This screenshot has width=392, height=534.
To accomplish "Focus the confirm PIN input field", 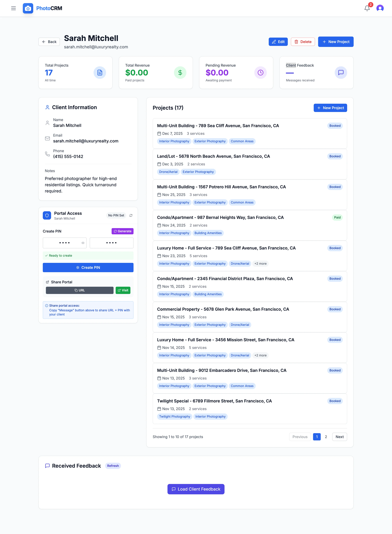I will [111, 243].
